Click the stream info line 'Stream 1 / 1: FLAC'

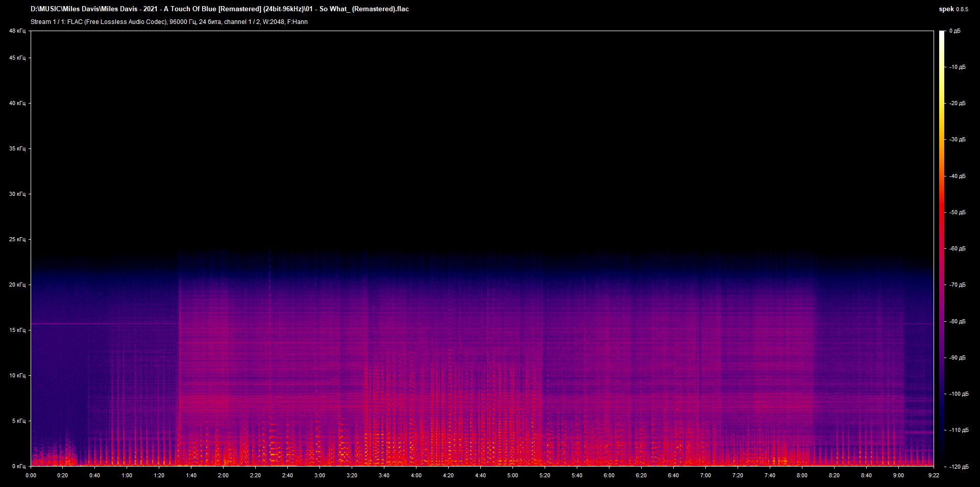tap(169, 22)
